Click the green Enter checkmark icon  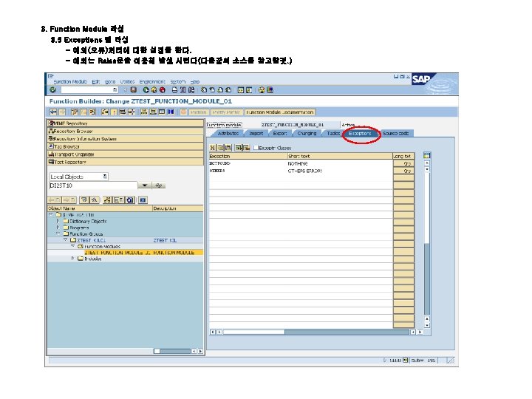pyautogui.click(x=52, y=90)
